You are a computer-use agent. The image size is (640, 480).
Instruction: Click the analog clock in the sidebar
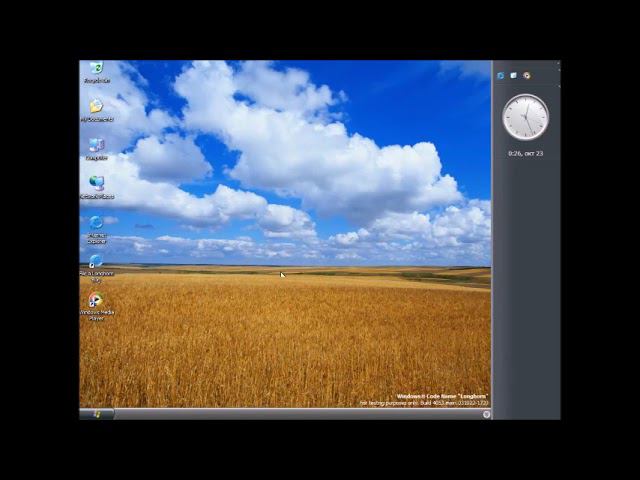pos(525,117)
